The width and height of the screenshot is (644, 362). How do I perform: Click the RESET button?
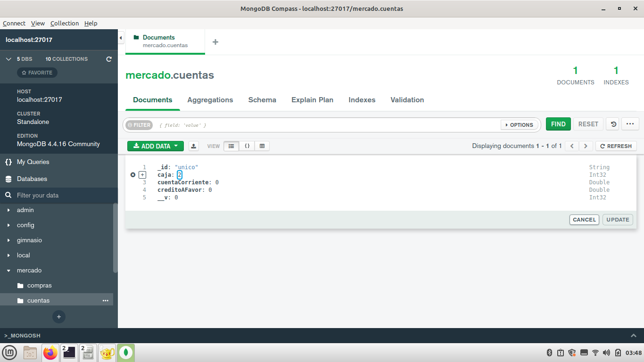588,124
